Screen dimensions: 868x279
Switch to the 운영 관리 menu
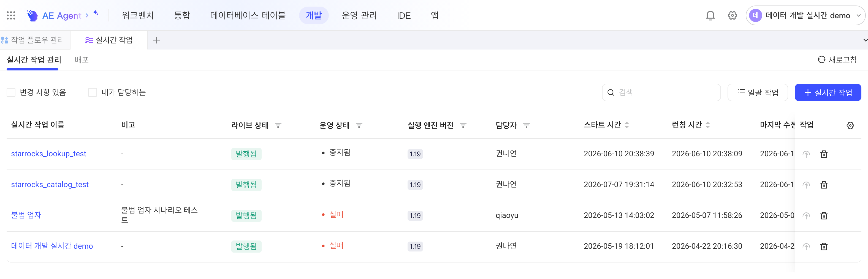359,15
